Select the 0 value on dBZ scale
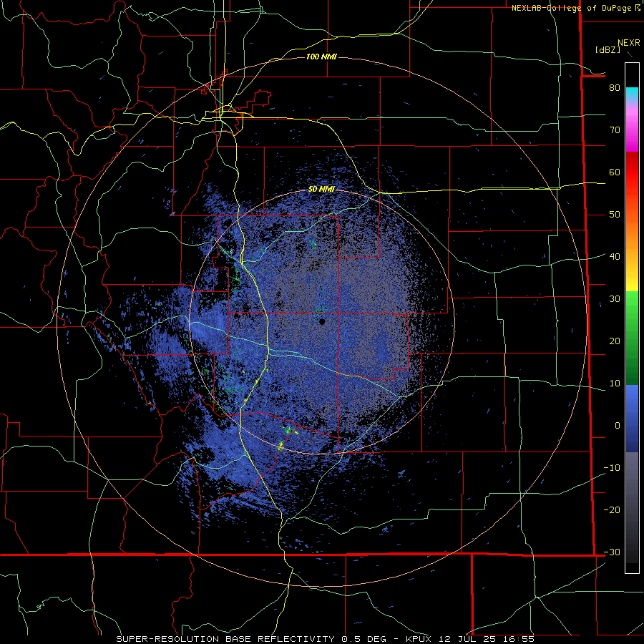This screenshot has width=644, height=644. pos(618,426)
